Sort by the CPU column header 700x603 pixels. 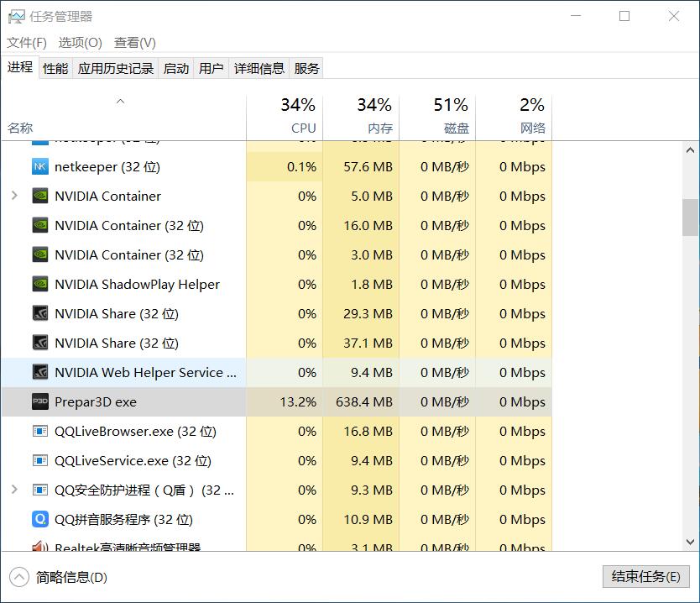click(285, 118)
